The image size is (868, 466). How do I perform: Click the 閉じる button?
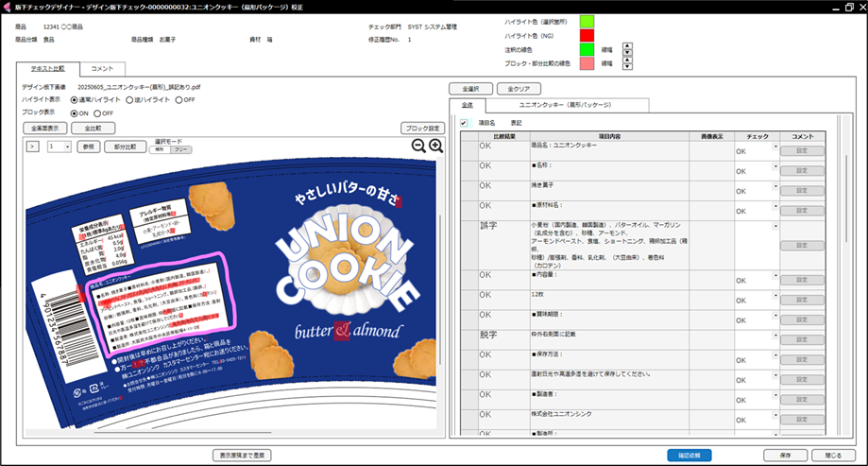coord(833,456)
